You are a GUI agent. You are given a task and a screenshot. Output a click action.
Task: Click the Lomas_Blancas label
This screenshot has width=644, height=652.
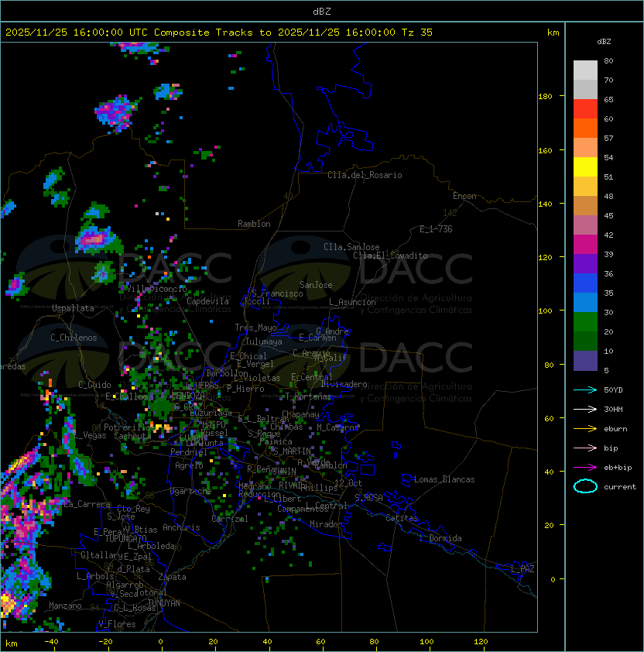tap(444, 479)
